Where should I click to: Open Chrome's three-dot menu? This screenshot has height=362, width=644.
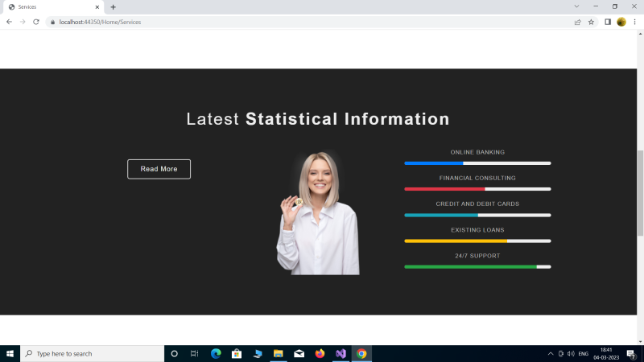coord(634,22)
